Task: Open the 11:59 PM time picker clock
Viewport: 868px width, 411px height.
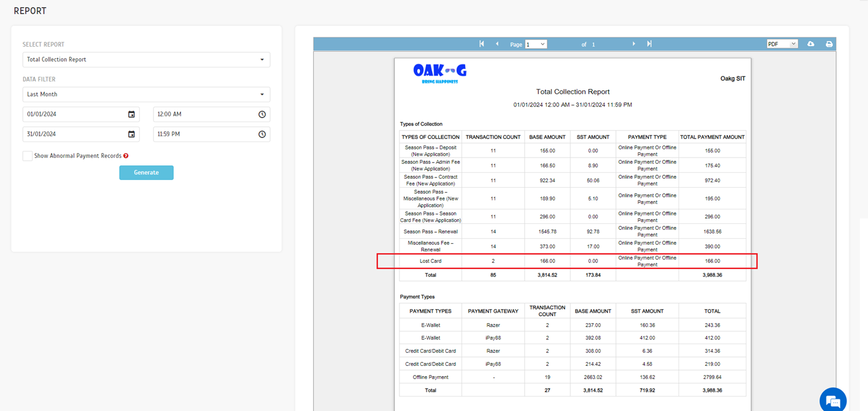Action: [262, 134]
